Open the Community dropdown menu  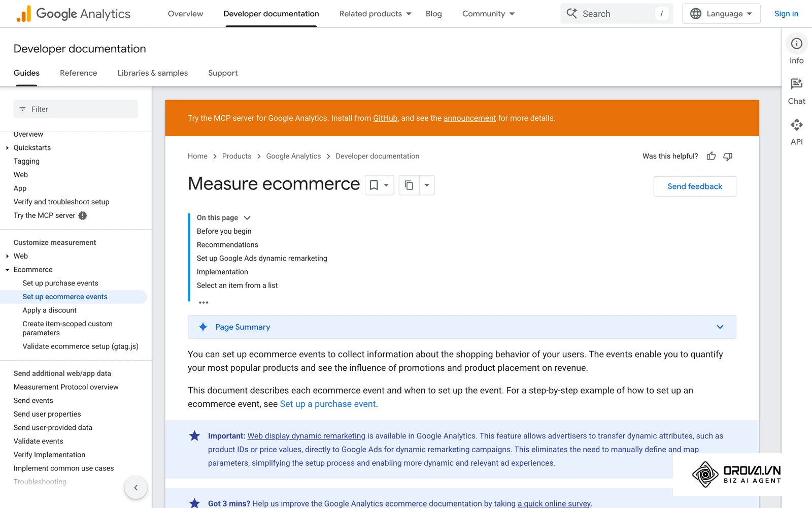488,14
